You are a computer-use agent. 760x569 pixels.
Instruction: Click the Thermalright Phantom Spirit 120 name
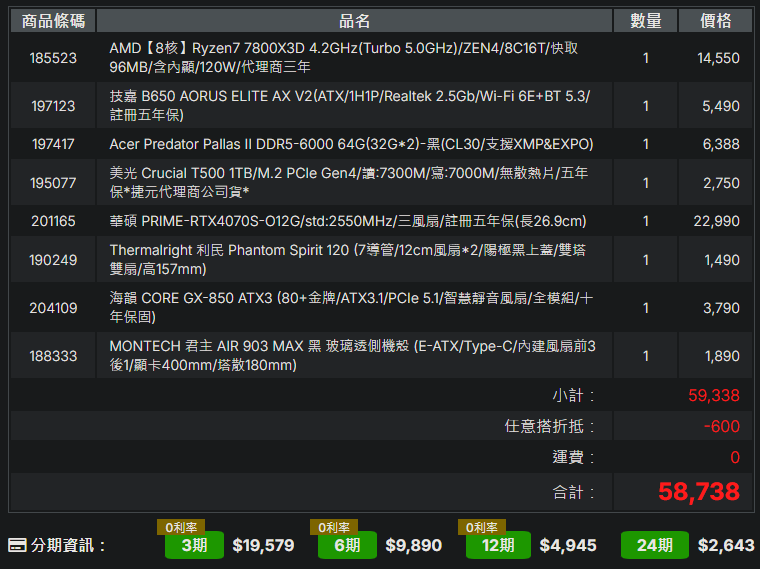[348, 260]
